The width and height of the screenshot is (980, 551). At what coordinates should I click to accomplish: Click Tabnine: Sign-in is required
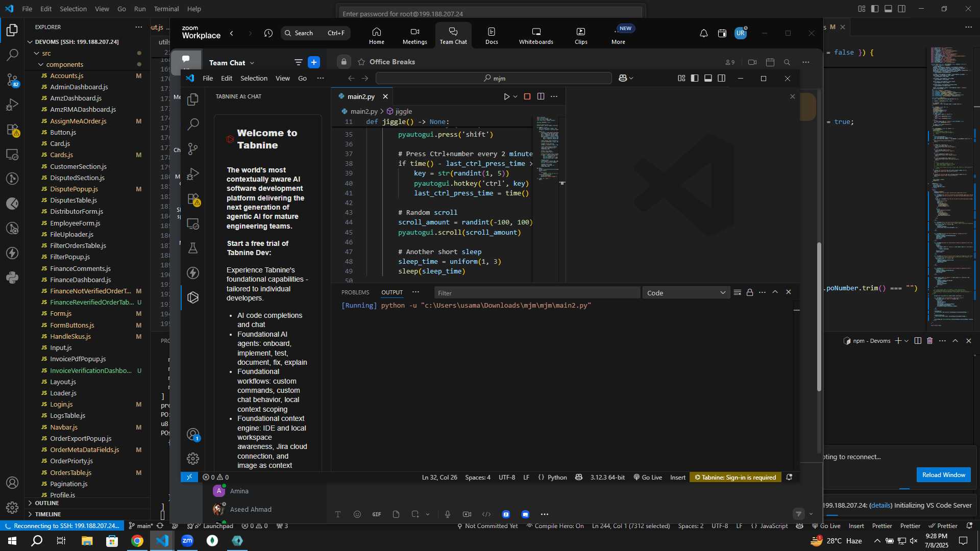tap(735, 478)
